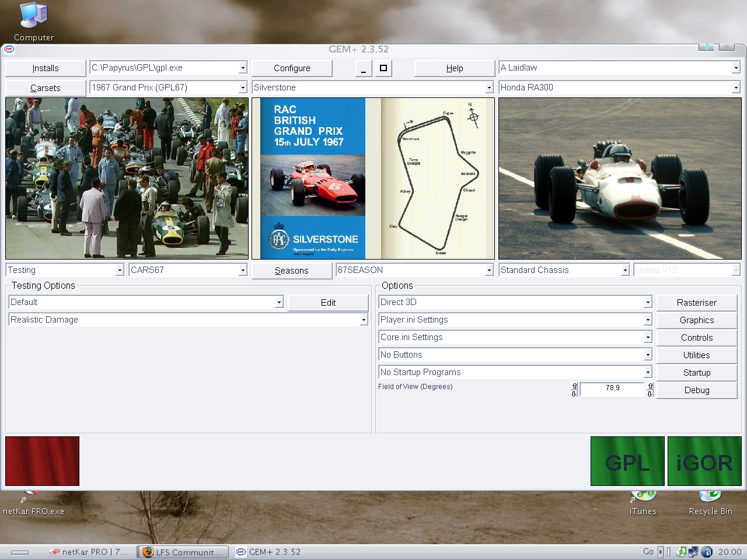Click the British Grand Prix programme cover

[313, 178]
